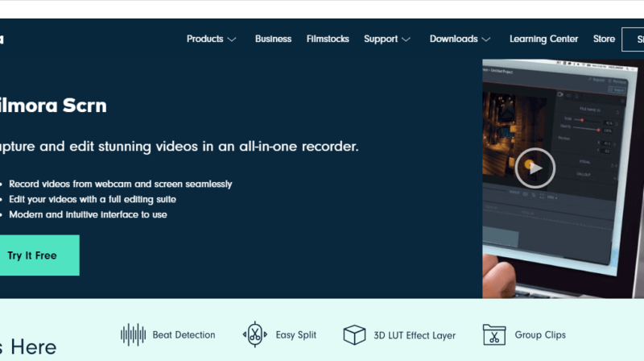Go to Filmstocks in the navigation bar

[x=326, y=39]
